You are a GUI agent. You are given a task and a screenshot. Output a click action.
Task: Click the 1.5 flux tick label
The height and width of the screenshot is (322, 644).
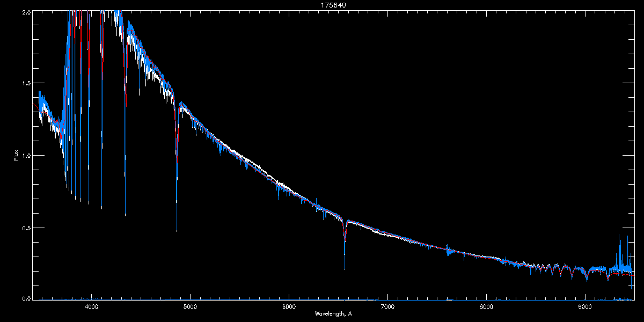(x=26, y=83)
